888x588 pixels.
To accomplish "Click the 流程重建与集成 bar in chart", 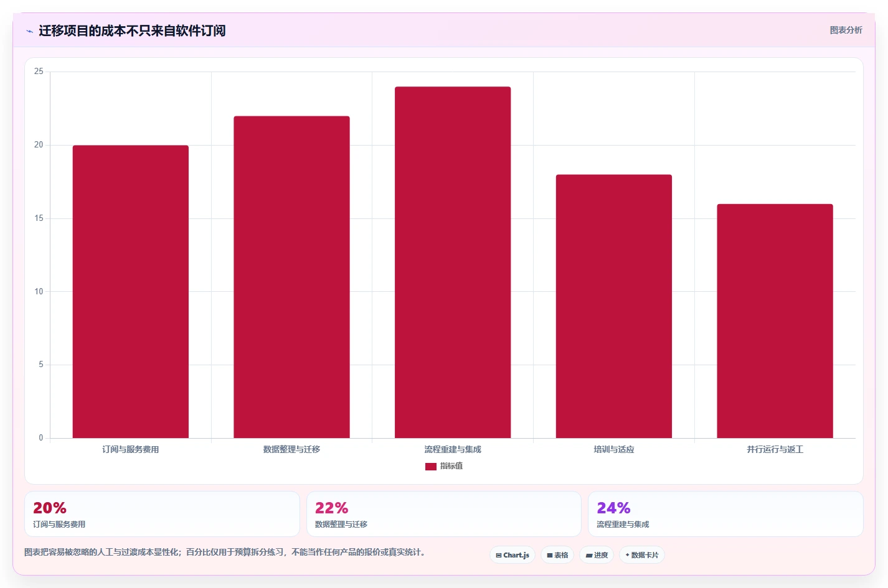I will tap(453, 263).
